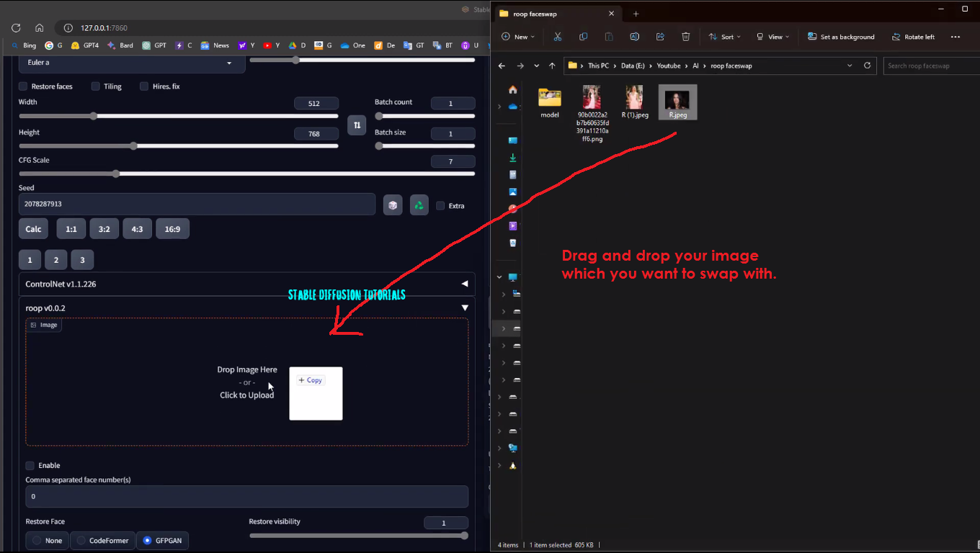Reload the browser page

pos(16,28)
